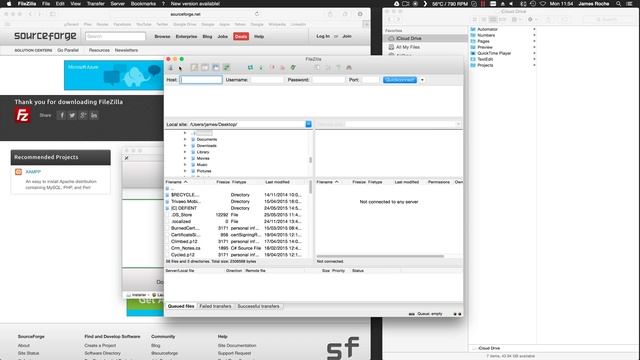The height and width of the screenshot is (360, 640).
Task: Open Spotlight search in macOS menu bar
Action: [619, 4]
